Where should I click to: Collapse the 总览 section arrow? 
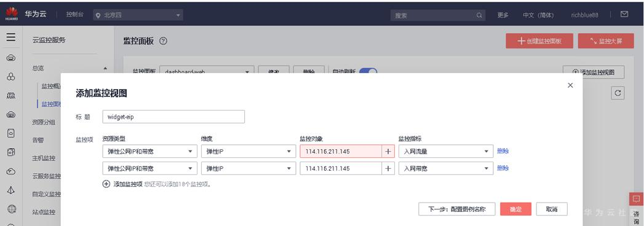point(105,69)
